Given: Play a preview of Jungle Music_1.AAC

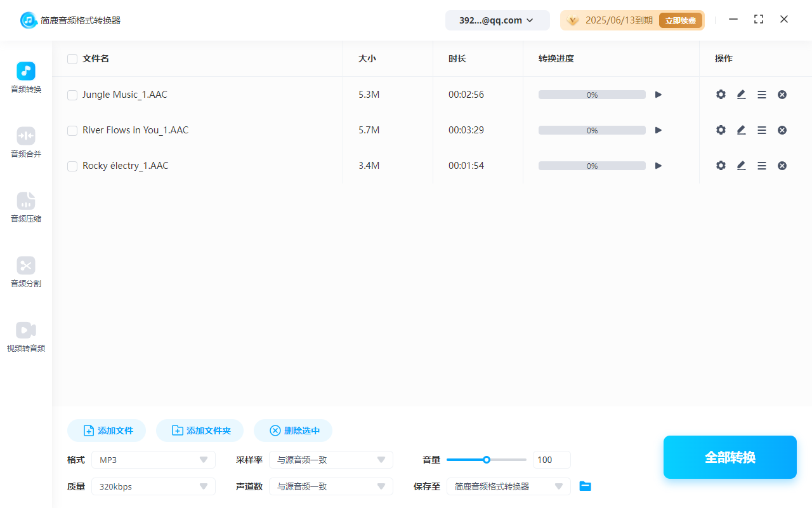Looking at the screenshot, I should pyautogui.click(x=658, y=94).
